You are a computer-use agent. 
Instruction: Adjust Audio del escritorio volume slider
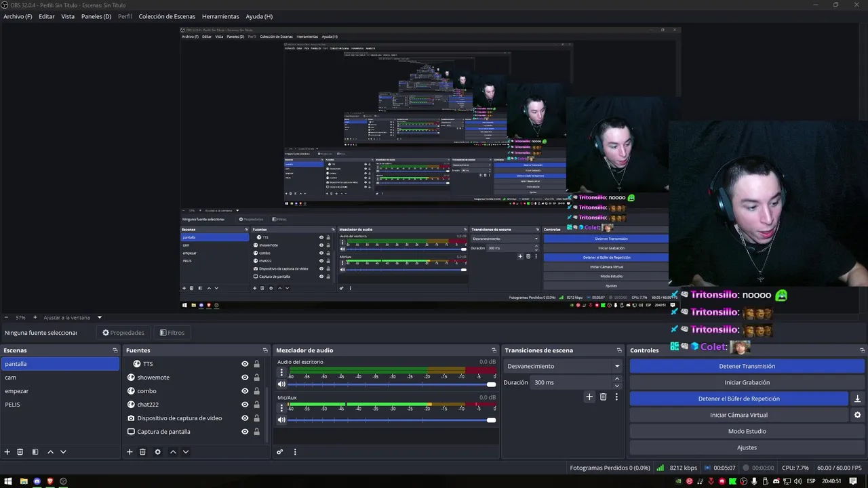coord(393,384)
